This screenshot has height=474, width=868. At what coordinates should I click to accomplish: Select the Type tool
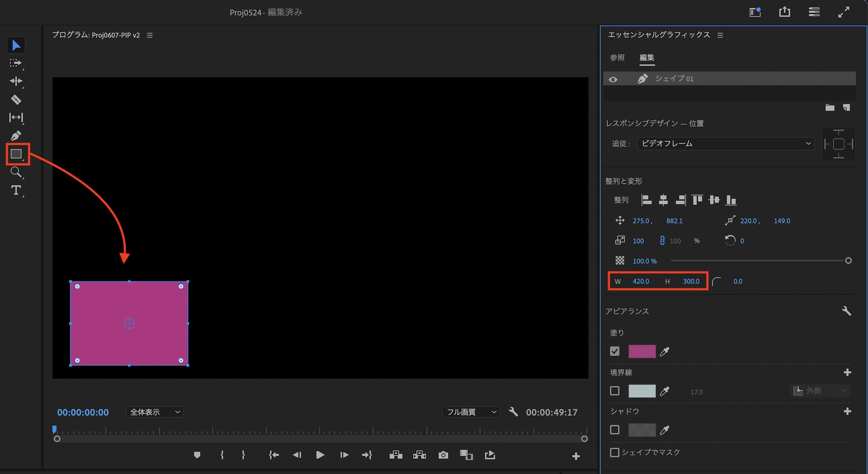tap(16, 190)
